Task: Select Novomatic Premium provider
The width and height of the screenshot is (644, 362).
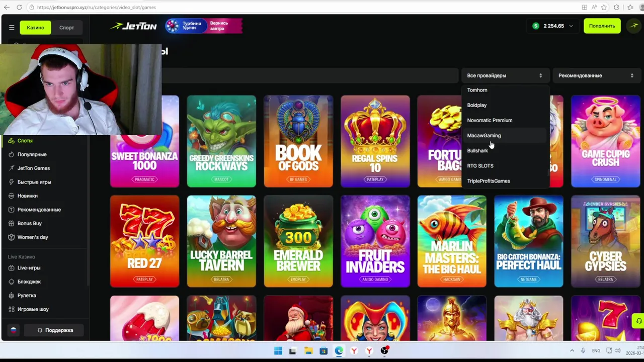Action: [504, 120]
